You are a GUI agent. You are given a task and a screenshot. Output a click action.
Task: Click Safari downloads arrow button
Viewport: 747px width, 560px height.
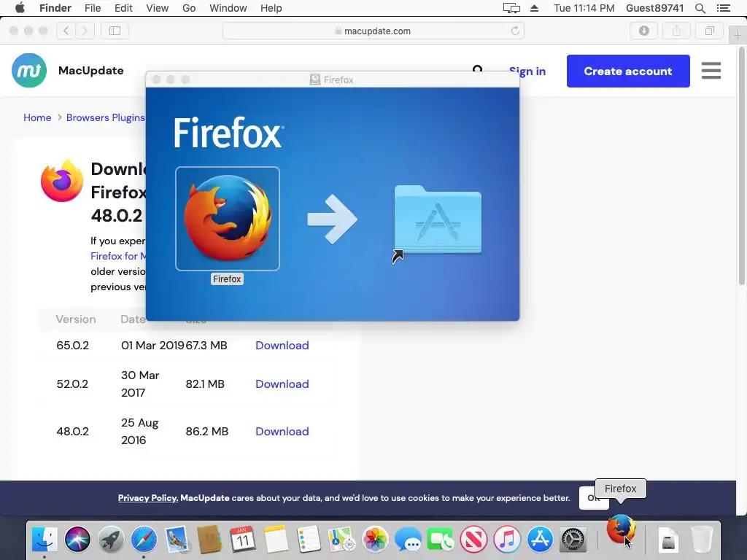pos(643,31)
